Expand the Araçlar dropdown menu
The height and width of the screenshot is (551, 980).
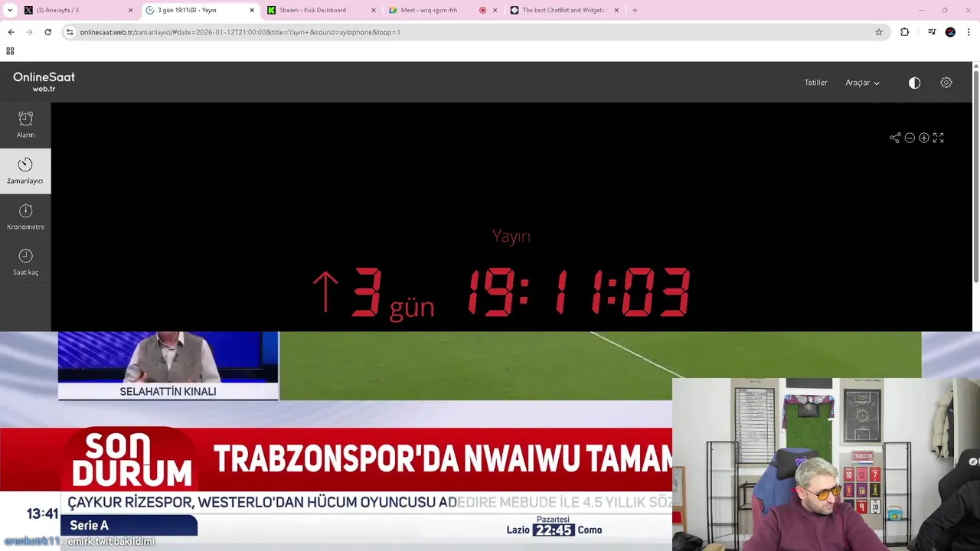pyautogui.click(x=862, y=83)
